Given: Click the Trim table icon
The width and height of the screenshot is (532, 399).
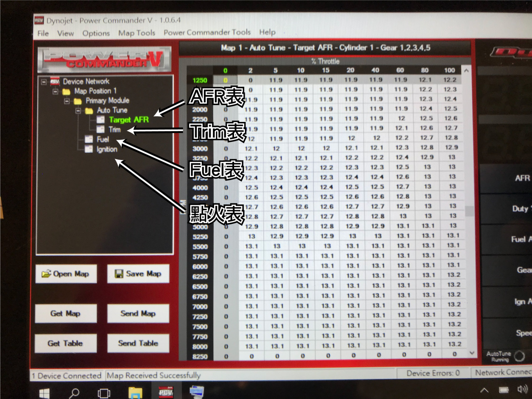Looking at the screenshot, I should [101, 130].
